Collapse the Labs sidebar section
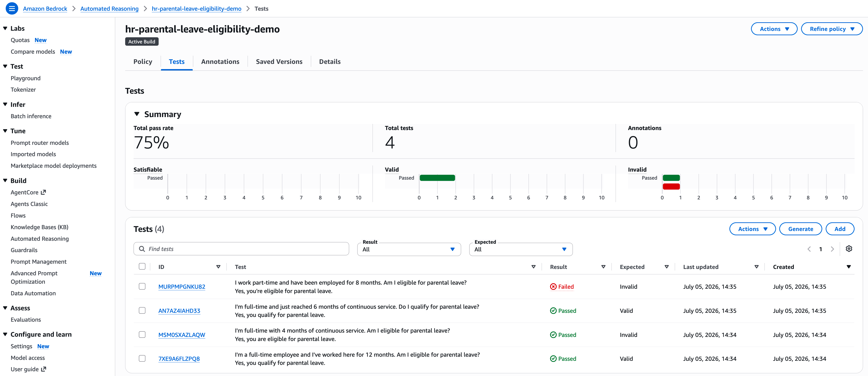Image resolution: width=868 pixels, height=376 pixels. [5, 28]
